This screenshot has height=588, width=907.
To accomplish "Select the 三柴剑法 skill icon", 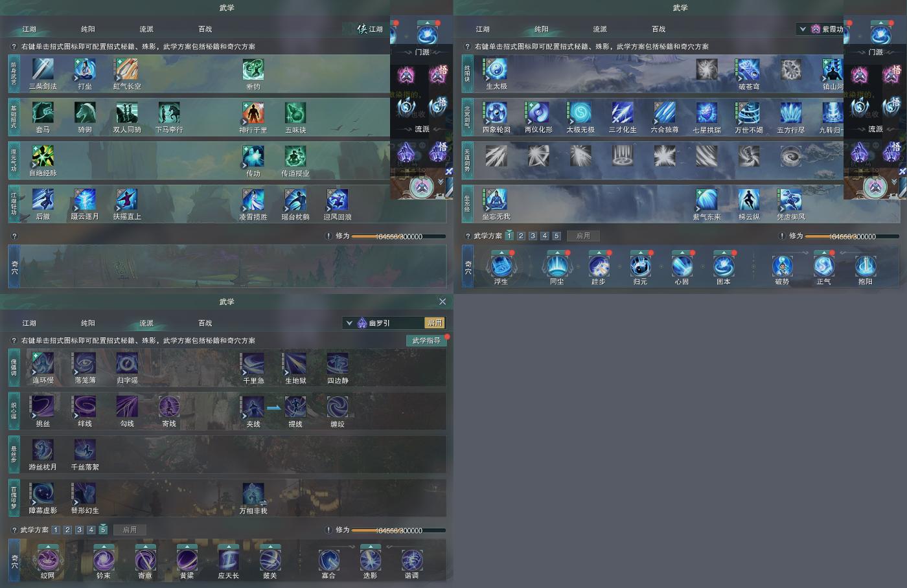I will 43,70.
